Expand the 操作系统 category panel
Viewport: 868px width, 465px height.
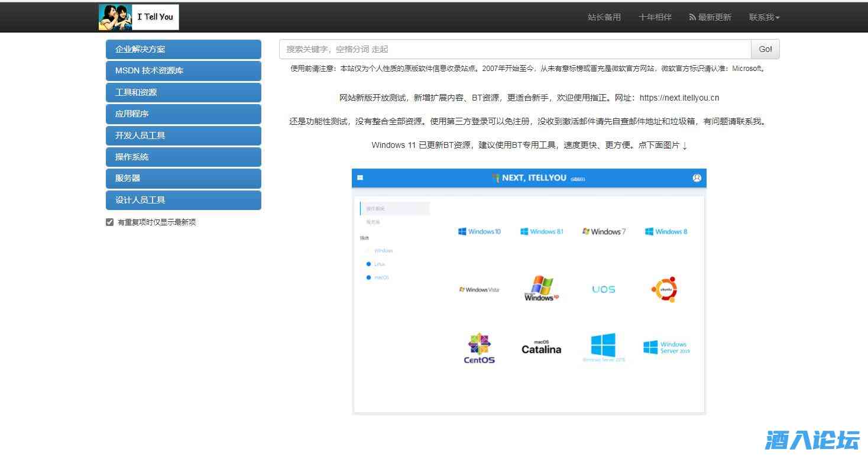tap(183, 157)
